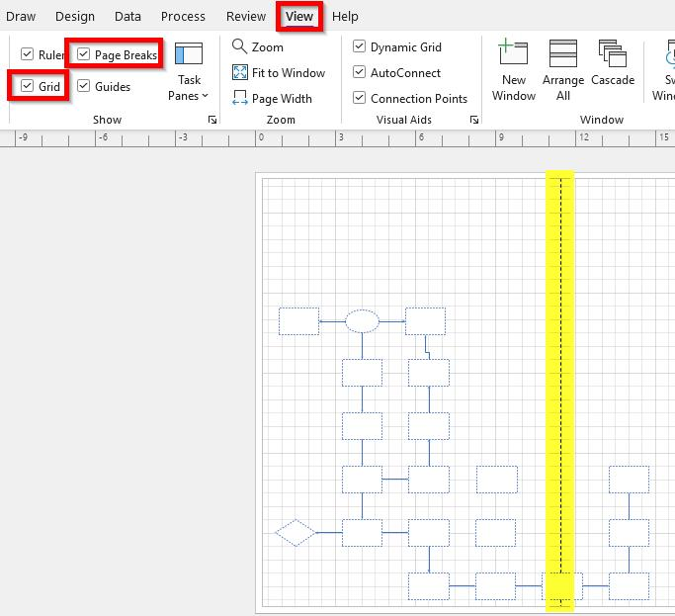This screenshot has width=675, height=616.
Task: Open the Show group dialog launcher
Action: pyautogui.click(x=212, y=120)
